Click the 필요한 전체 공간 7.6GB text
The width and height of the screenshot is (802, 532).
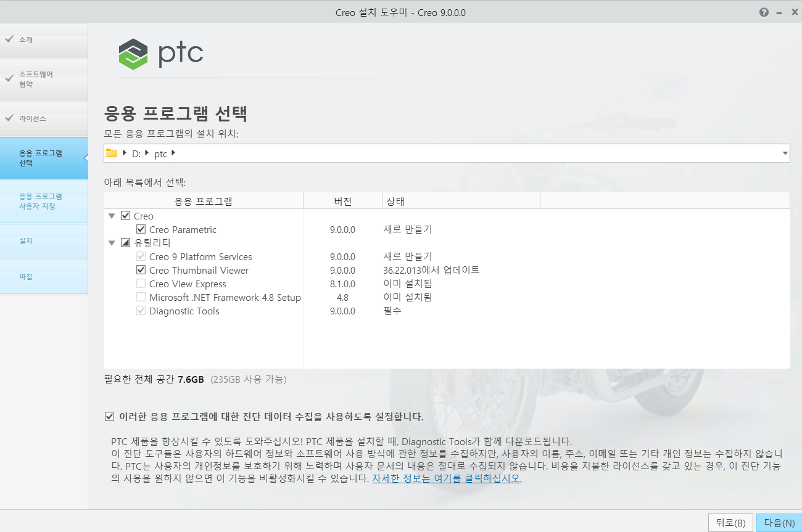(154, 379)
